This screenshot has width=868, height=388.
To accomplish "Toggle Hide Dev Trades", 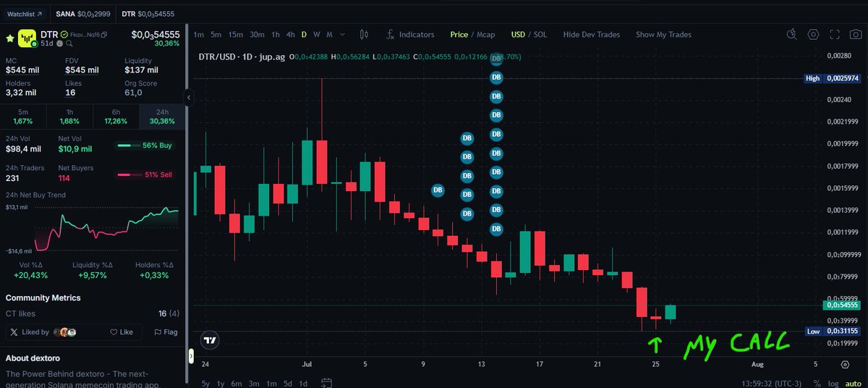I will tap(591, 34).
